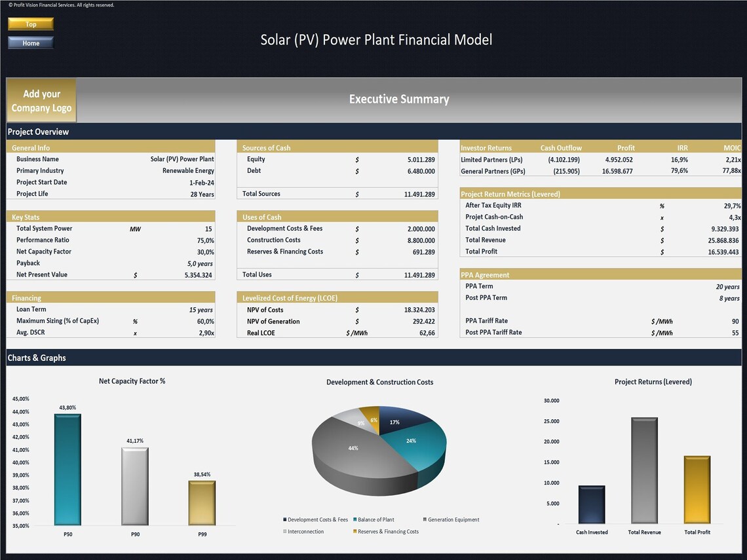Click the Profit Vision copyright notice

[x=60, y=4]
